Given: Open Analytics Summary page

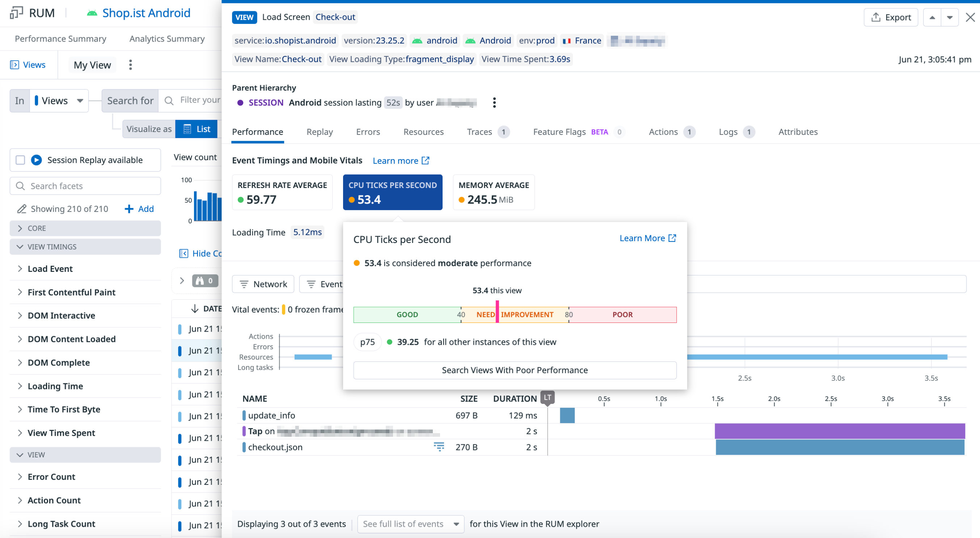Looking at the screenshot, I should [167, 39].
